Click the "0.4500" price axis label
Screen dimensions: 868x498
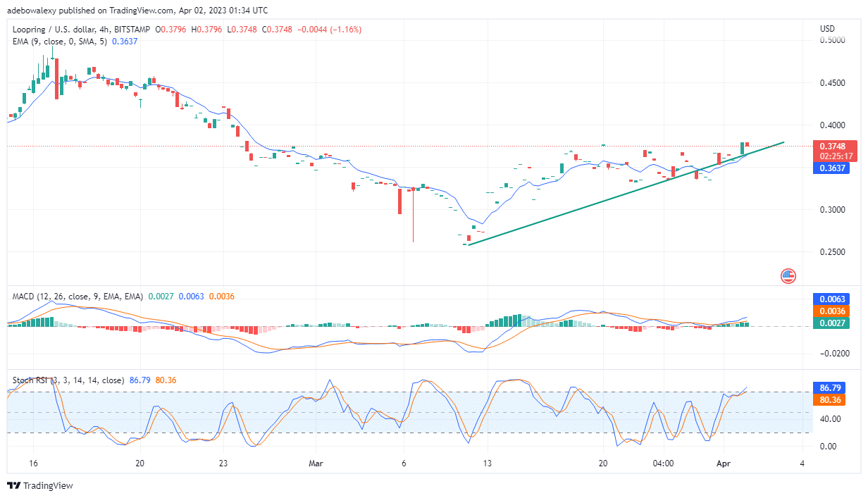tap(832, 83)
